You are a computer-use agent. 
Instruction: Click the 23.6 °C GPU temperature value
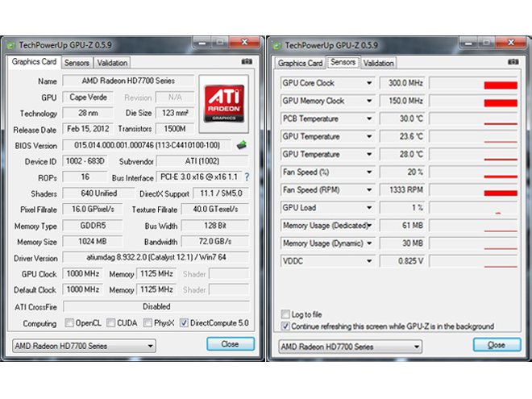[x=401, y=136]
